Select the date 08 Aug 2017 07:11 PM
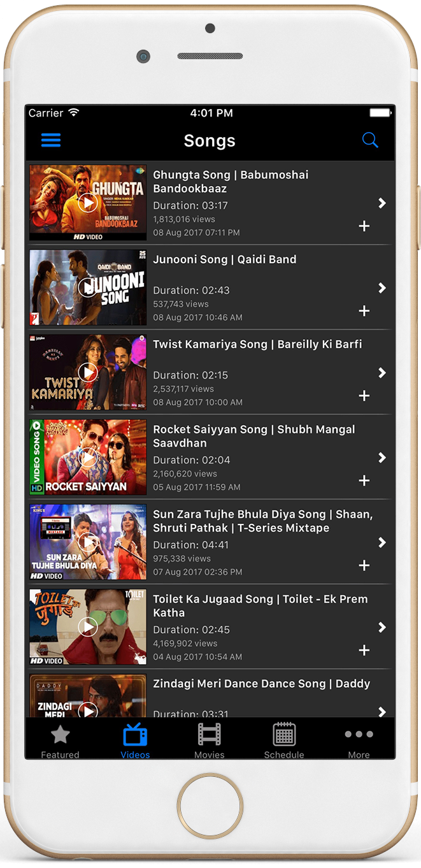This screenshot has width=421, height=868. click(x=197, y=233)
